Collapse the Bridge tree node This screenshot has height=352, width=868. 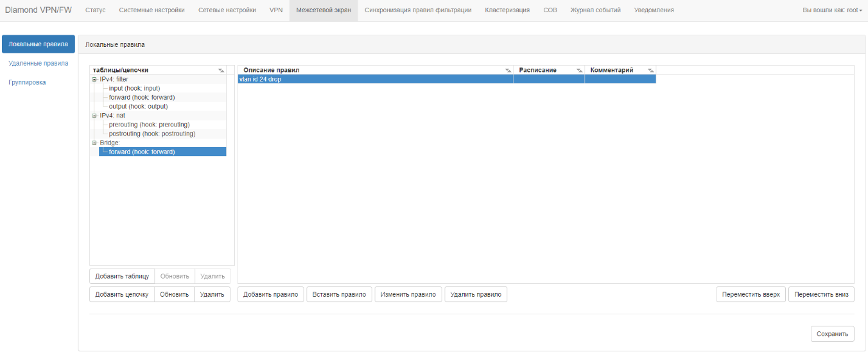94,143
